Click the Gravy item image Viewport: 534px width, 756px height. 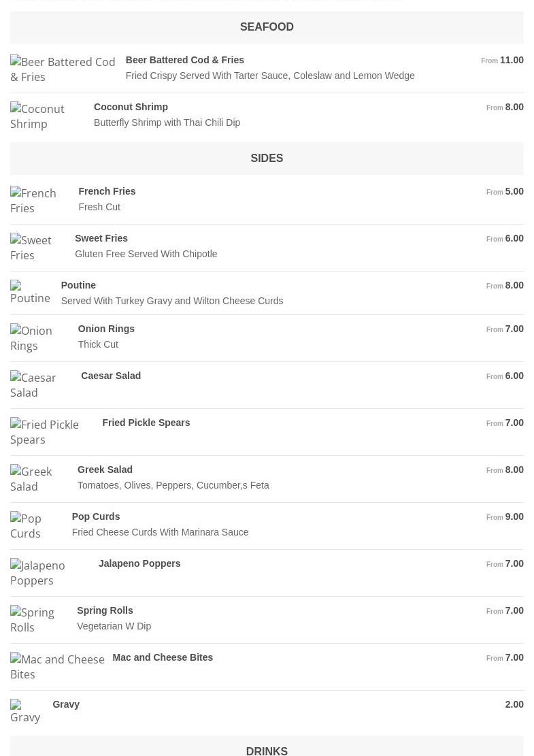26,712
